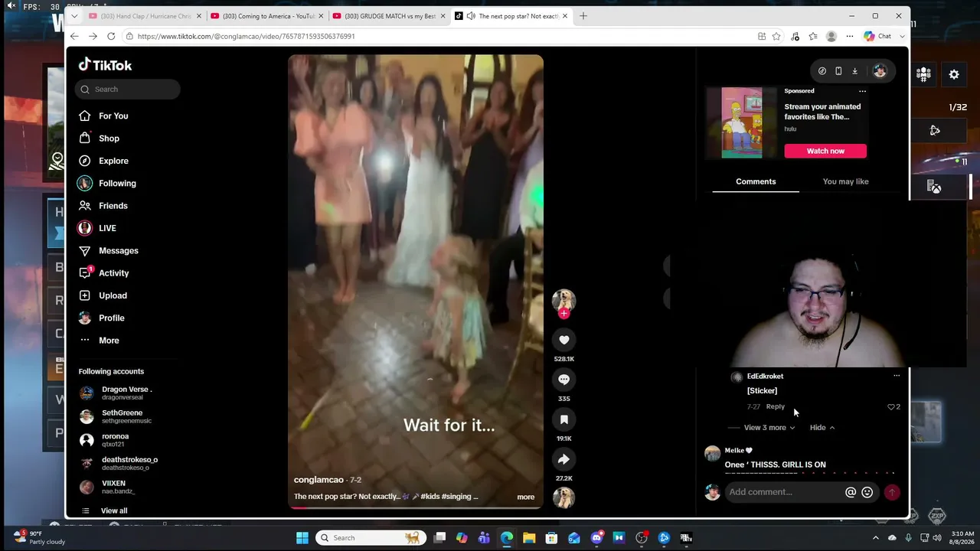Follow conglamcao with the red plus badge
Image resolution: width=980 pixels, height=551 pixels.
click(563, 313)
